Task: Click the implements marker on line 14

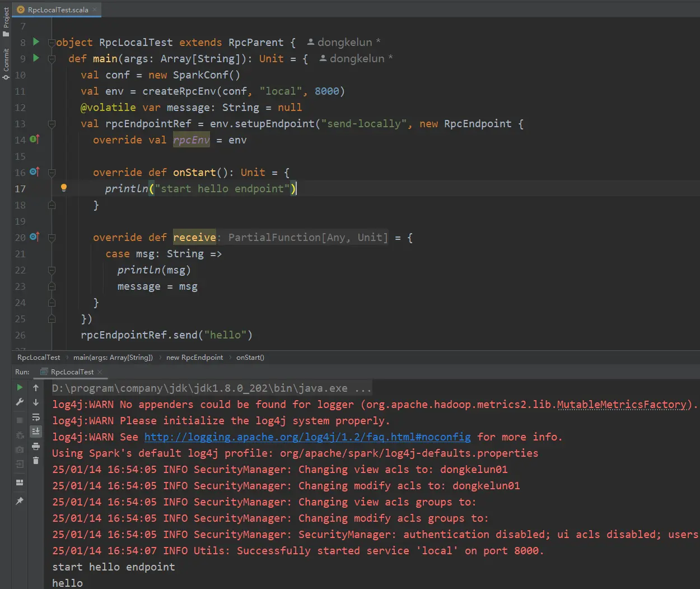Action: tap(35, 140)
